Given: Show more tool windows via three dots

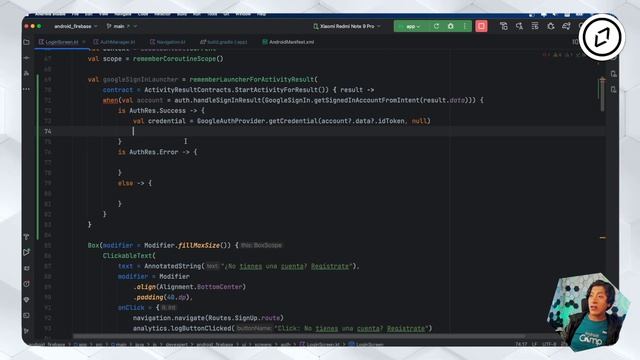Looking at the screenshot, I should 27,89.
